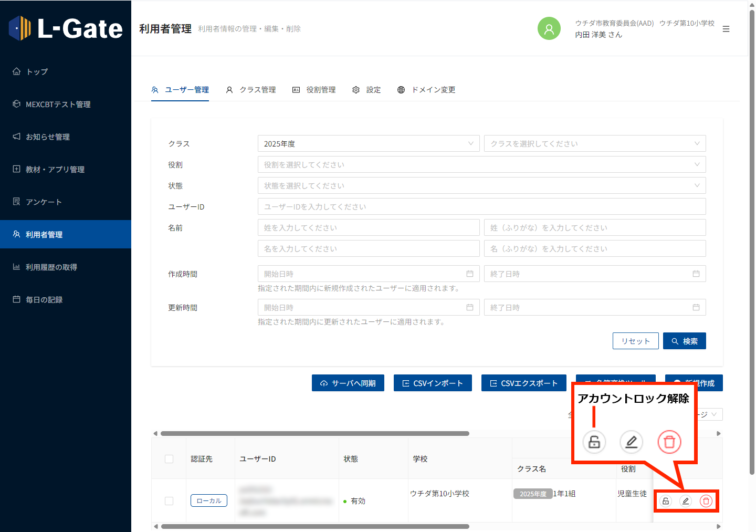Click the red trash delete icon
Viewport: 756px width, 532px height.
(x=706, y=501)
